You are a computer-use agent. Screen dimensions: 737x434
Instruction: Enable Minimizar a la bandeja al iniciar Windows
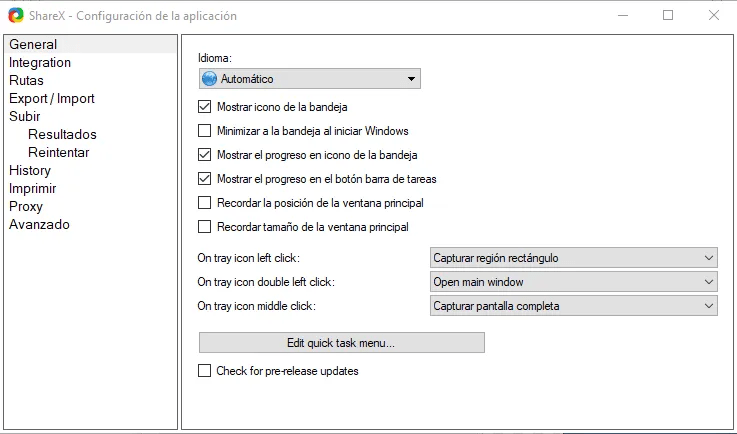pyautogui.click(x=205, y=131)
